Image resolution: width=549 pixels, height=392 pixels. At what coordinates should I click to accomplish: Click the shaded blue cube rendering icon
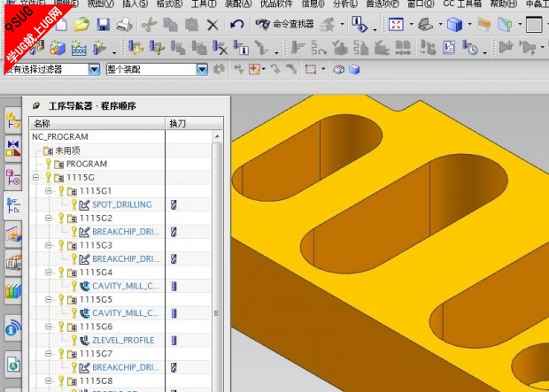click(455, 25)
